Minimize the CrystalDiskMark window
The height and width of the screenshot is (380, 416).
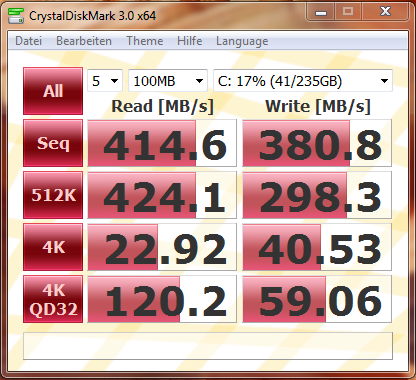coord(321,12)
